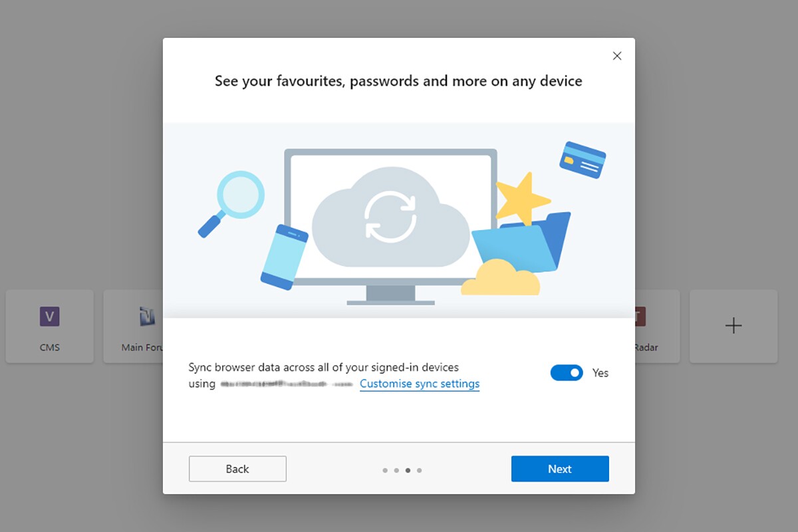Disable the browser data sync toggle
Viewport: 798px width, 532px height.
(x=567, y=372)
